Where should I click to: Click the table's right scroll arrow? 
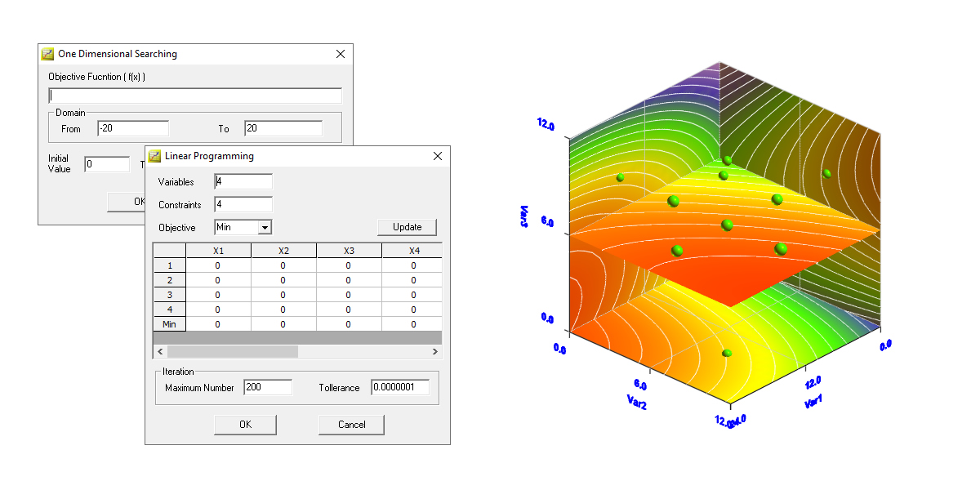(435, 351)
